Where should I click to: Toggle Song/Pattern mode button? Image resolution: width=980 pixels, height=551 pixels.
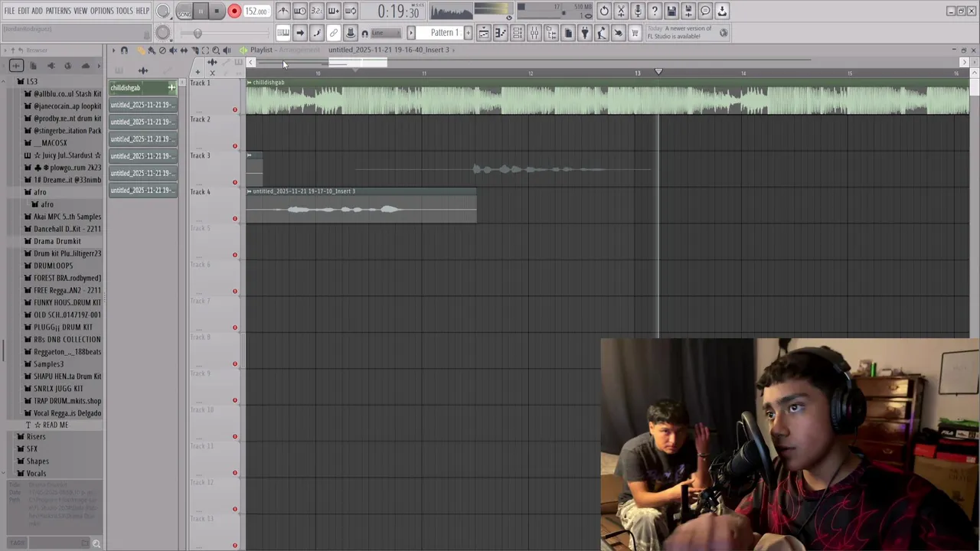[x=185, y=11]
